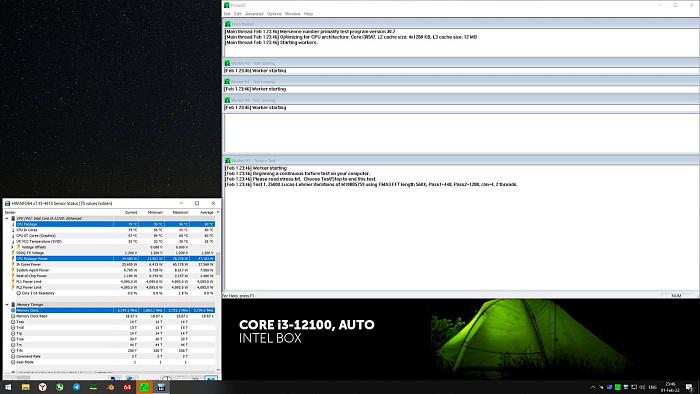
Task: Click the network tray icon
Action: [634, 387]
